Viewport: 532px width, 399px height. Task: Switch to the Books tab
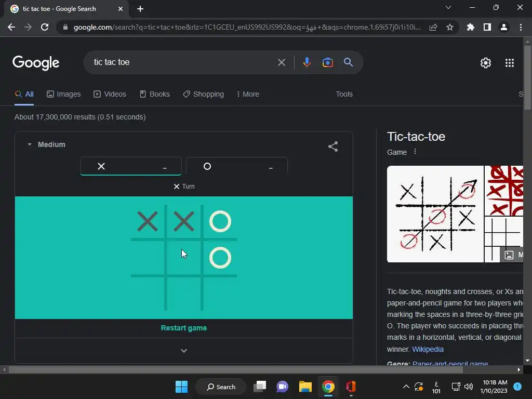coord(155,94)
